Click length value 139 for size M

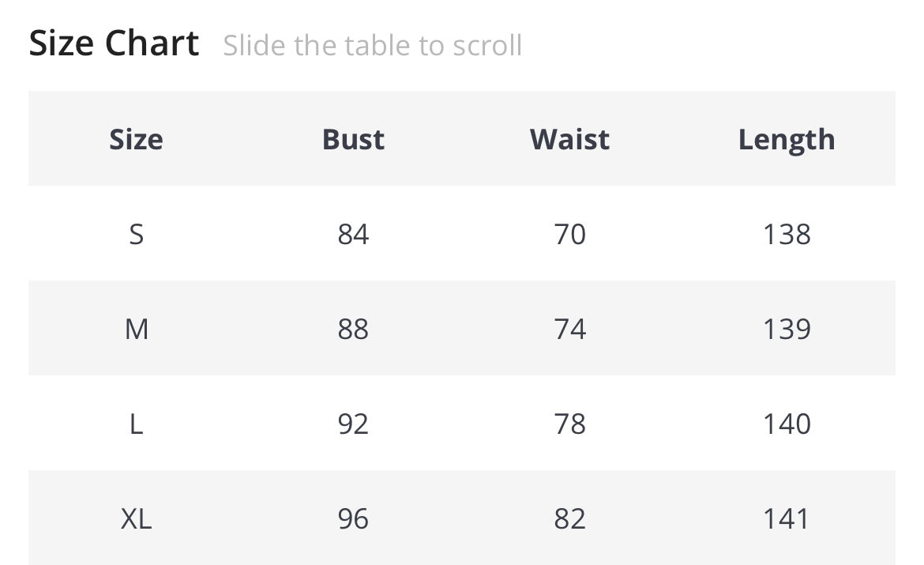(x=787, y=329)
